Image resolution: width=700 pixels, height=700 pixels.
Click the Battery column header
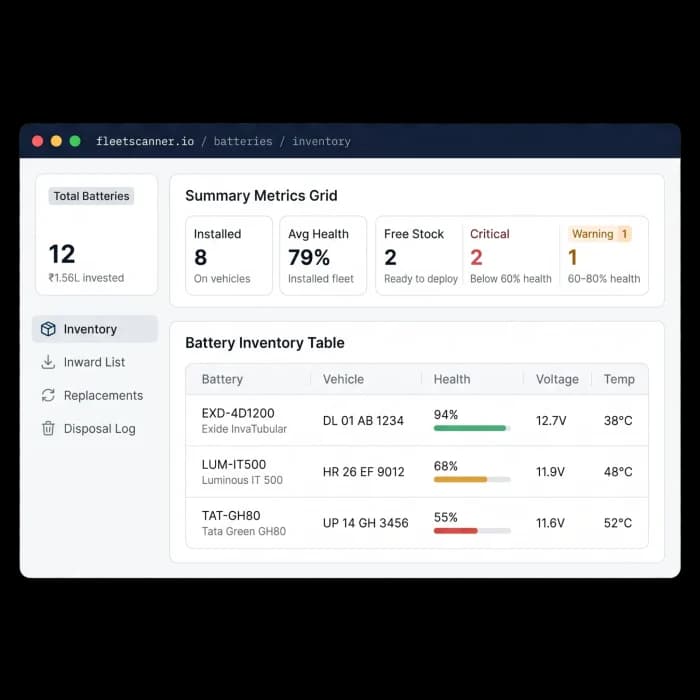pyautogui.click(x=222, y=379)
